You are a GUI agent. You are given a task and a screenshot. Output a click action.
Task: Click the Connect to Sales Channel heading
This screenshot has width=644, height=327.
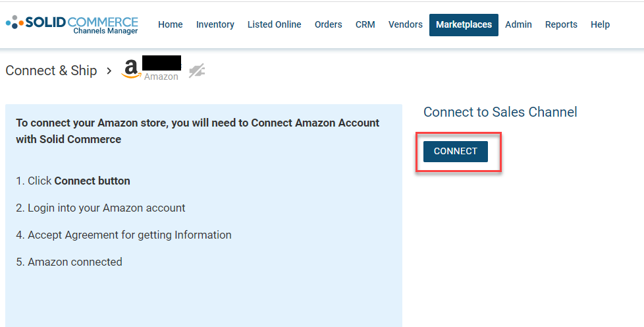click(x=500, y=112)
